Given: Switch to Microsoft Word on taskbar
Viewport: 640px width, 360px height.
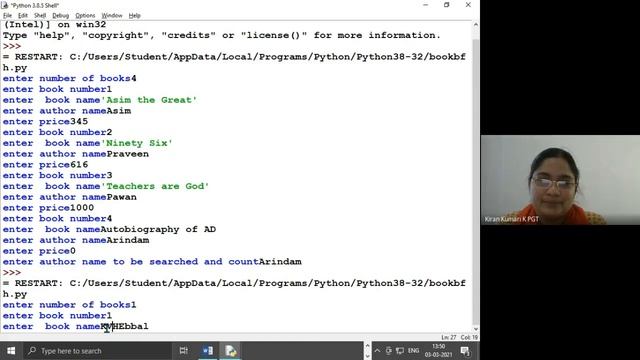Looking at the screenshot, I should click(208, 351).
